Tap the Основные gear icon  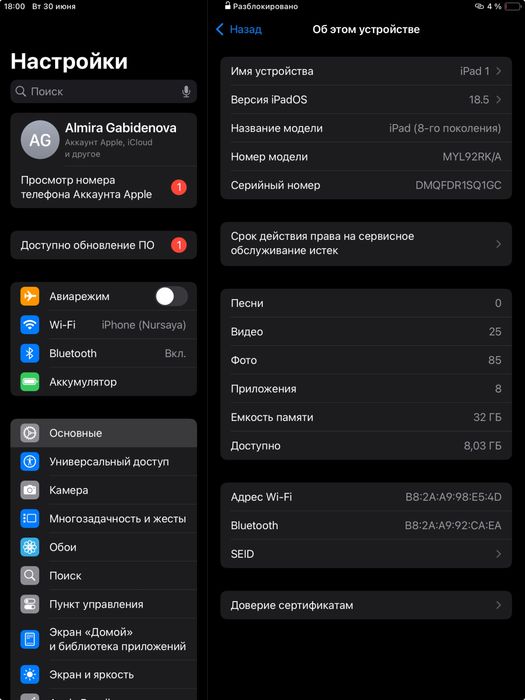[30, 433]
